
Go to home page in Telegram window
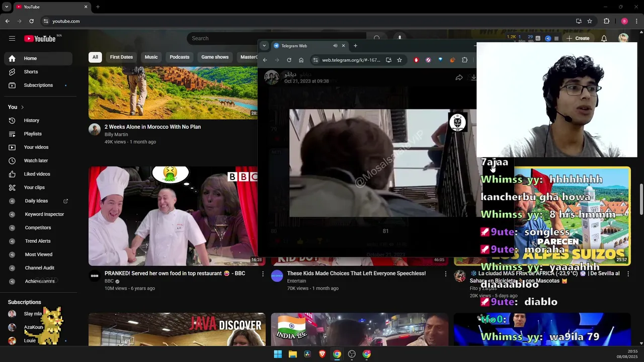pos(301,60)
